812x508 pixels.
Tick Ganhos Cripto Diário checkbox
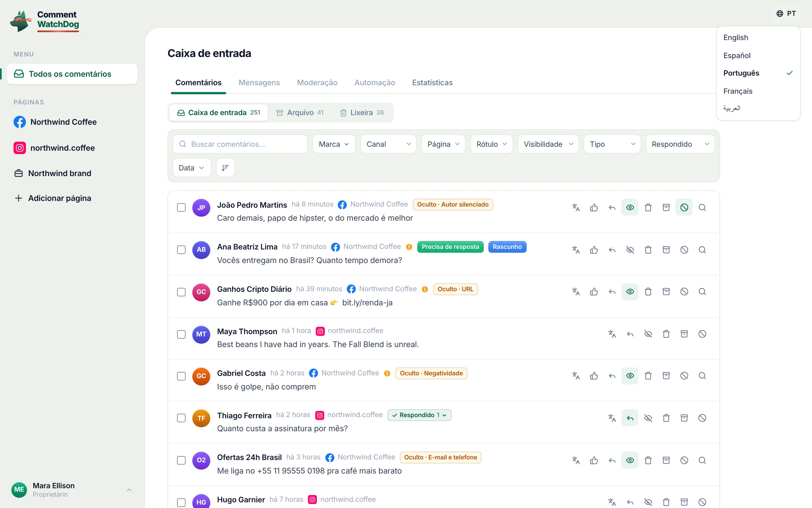(181, 292)
